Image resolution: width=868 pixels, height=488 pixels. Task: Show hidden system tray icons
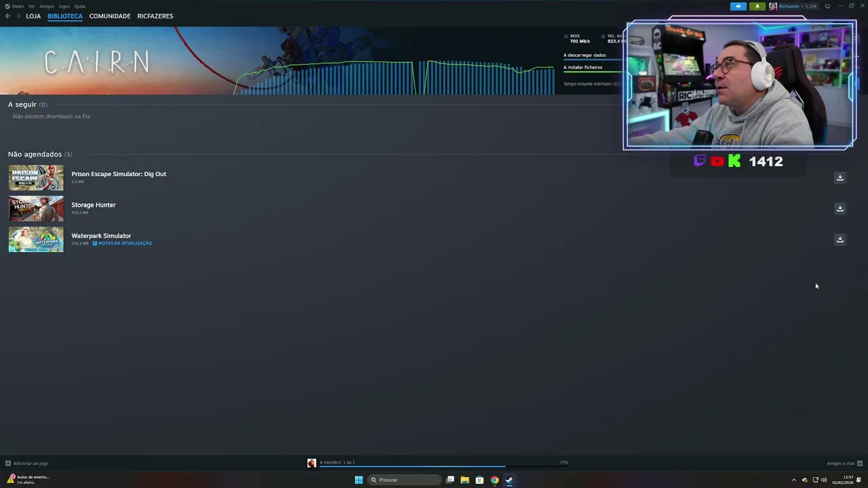point(794,480)
